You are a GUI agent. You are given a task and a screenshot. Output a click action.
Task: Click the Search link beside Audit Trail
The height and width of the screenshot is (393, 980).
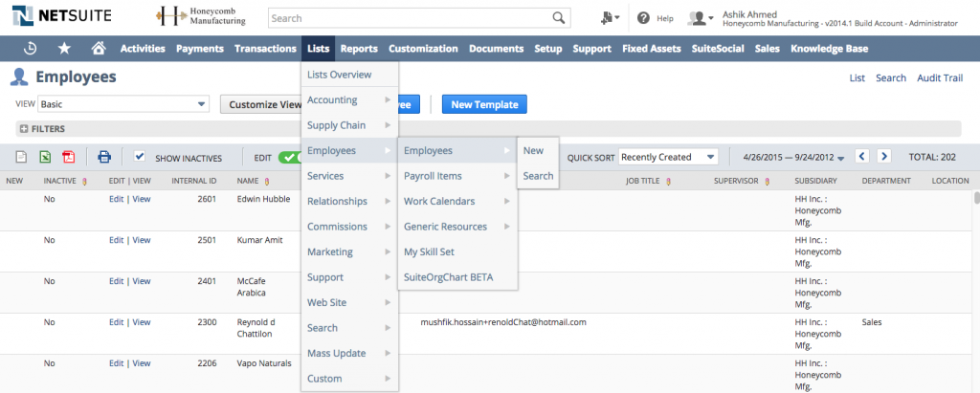891,77
